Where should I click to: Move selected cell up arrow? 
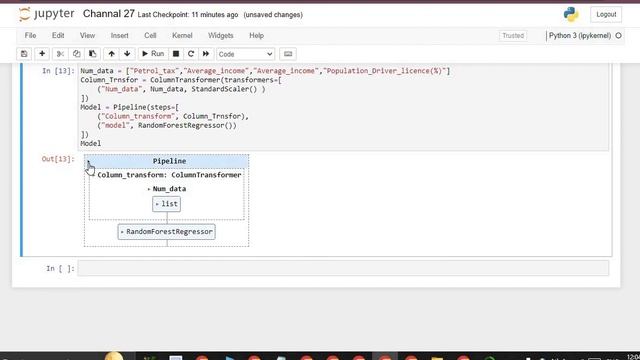[x=111, y=54]
